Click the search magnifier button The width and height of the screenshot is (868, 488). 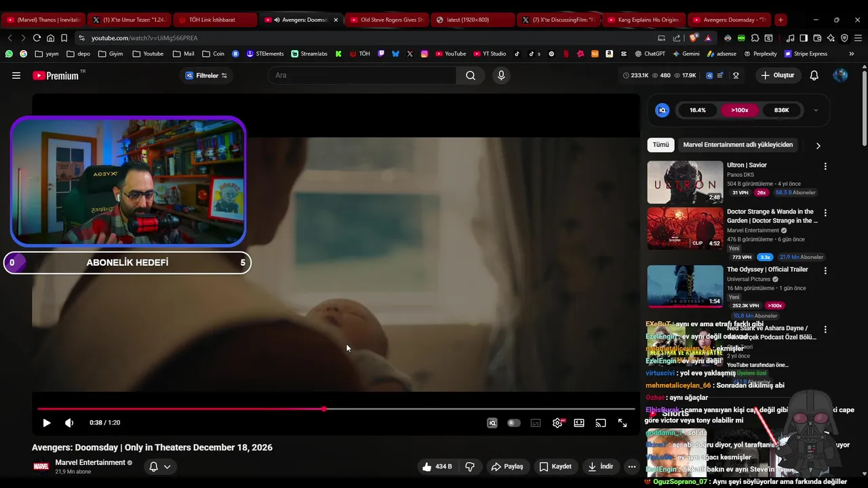(x=470, y=75)
